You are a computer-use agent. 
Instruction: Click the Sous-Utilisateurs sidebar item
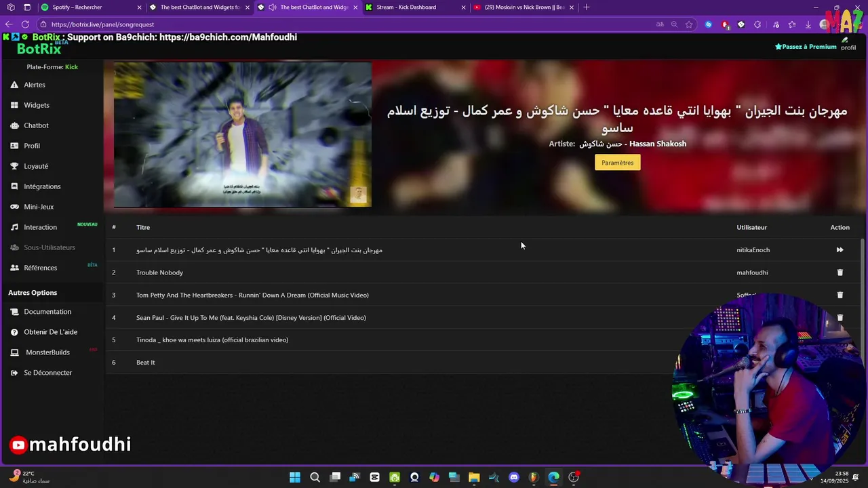pyautogui.click(x=50, y=247)
